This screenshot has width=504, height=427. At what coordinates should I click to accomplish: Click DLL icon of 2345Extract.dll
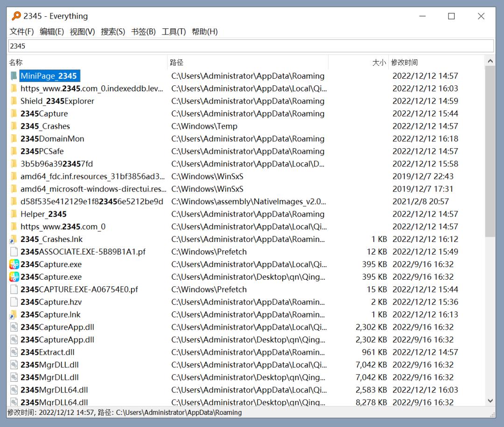pyautogui.click(x=14, y=352)
